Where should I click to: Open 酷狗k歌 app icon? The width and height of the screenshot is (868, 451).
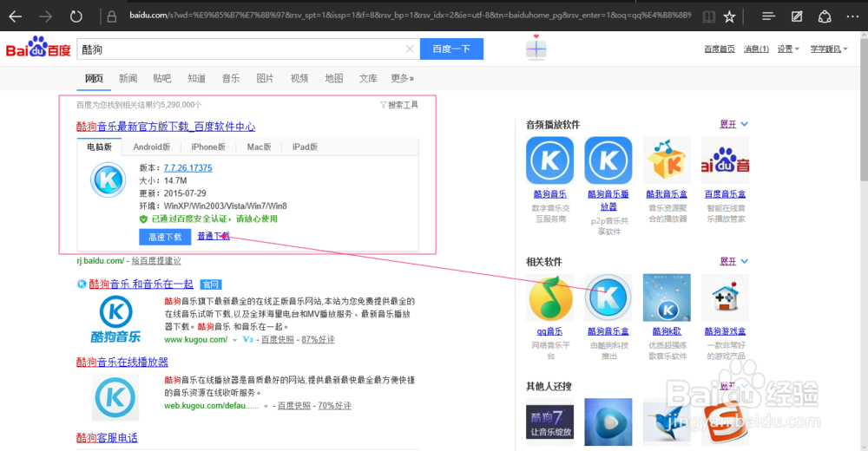point(667,297)
